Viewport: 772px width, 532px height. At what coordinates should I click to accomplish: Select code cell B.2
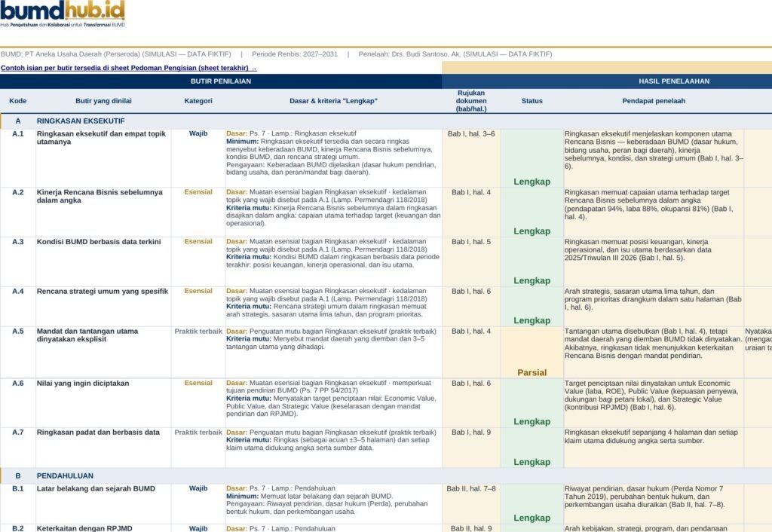coord(18,528)
